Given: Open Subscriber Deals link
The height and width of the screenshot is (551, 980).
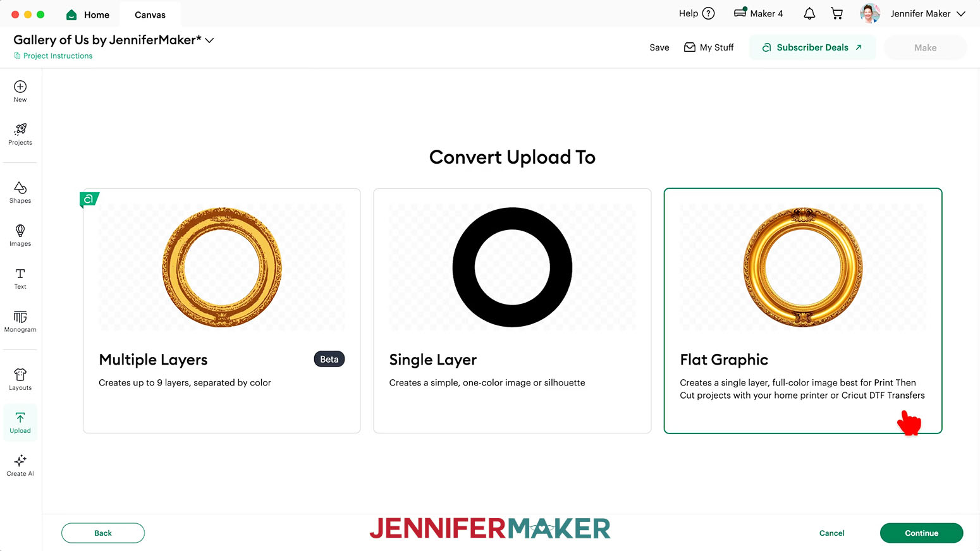Looking at the screenshot, I should tap(812, 47).
